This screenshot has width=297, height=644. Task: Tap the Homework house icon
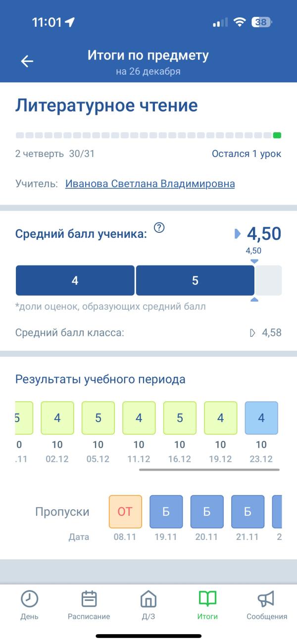click(x=148, y=599)
